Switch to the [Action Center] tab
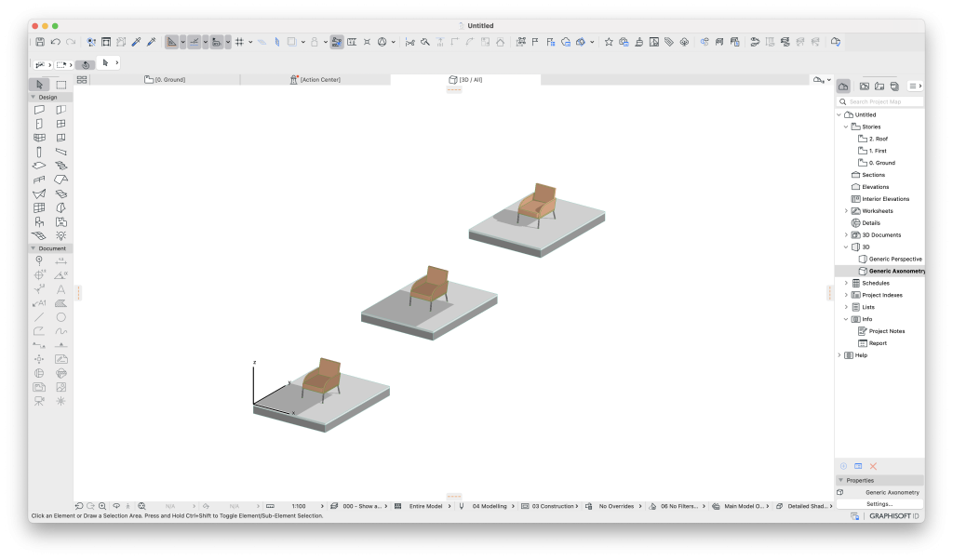 point(315,80)
